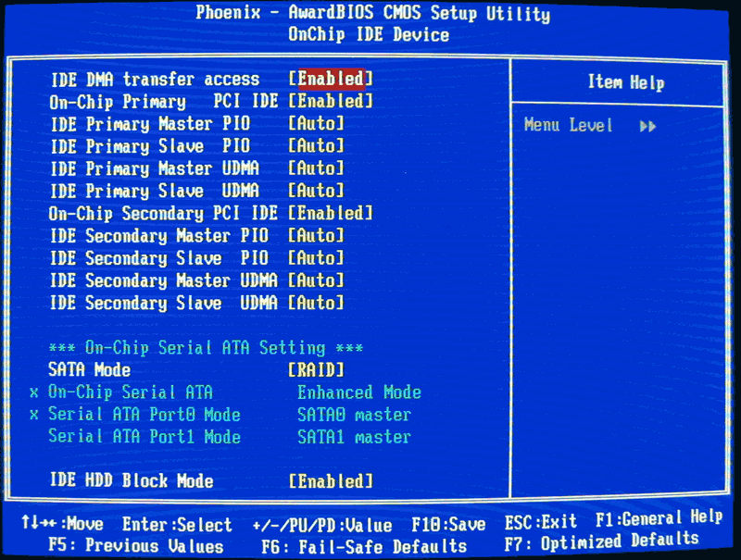Click the IDE Primary Slave PIO label

click(x=151, y=146)
